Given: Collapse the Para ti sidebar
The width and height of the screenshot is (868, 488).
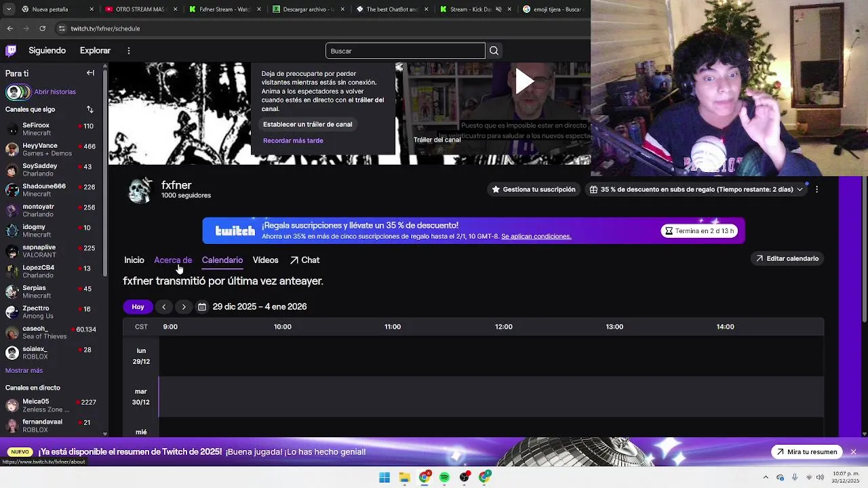Looking at the screenshot, I should point(90,73).
